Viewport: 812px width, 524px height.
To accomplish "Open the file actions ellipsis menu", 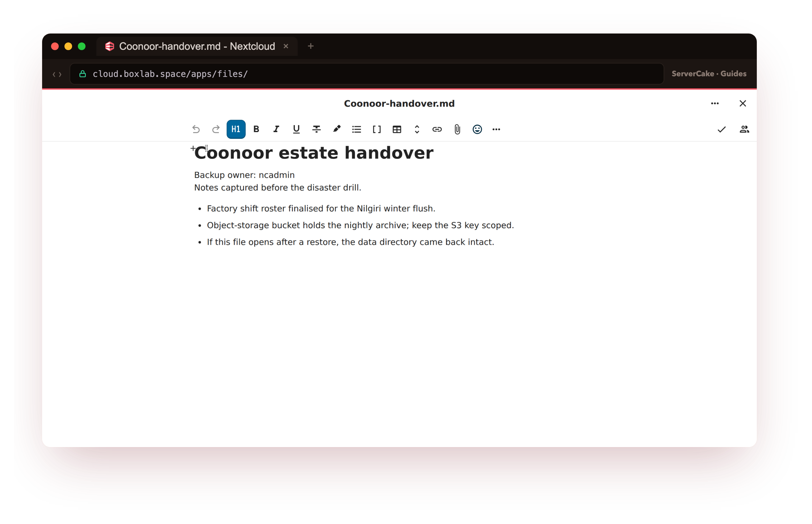I will (715, 103).
